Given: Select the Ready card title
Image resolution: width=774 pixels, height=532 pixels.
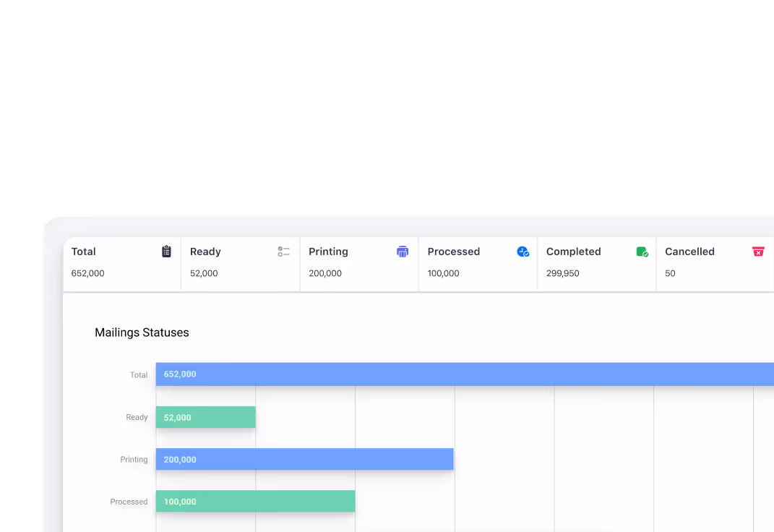Looking at the screenshot, I should 205,252.
